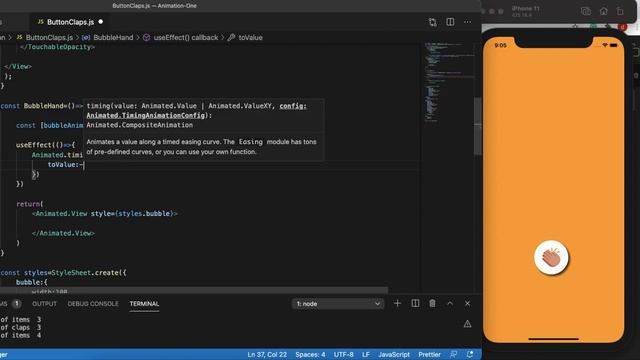Change file encoding via 'UTF-8'
Viewport: 640px width, 360px height.
pyautogui.click(x=344, y=355)
